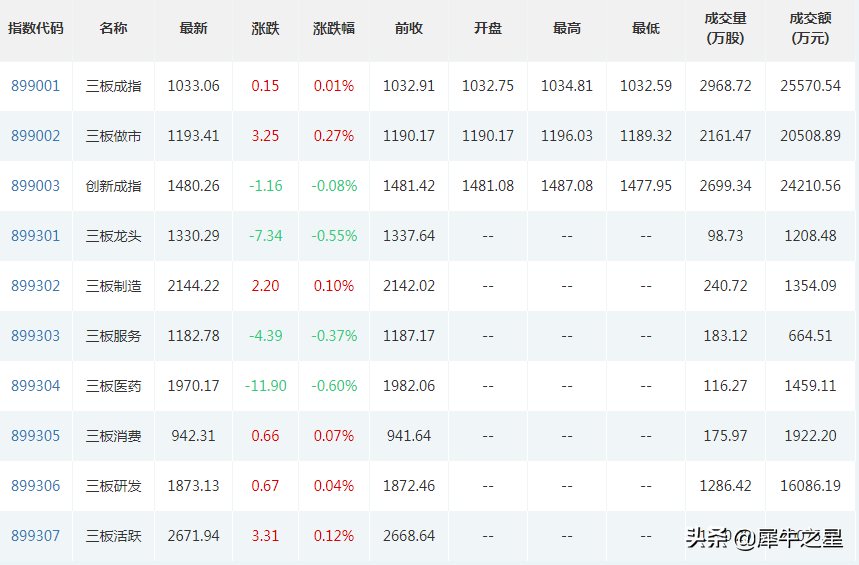
Task: Click the percentage 0.27%
Action: click(334, 136)
